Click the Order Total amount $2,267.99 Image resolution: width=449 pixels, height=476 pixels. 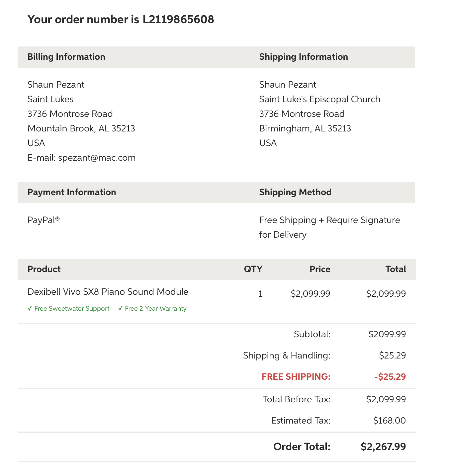point(383,447)
